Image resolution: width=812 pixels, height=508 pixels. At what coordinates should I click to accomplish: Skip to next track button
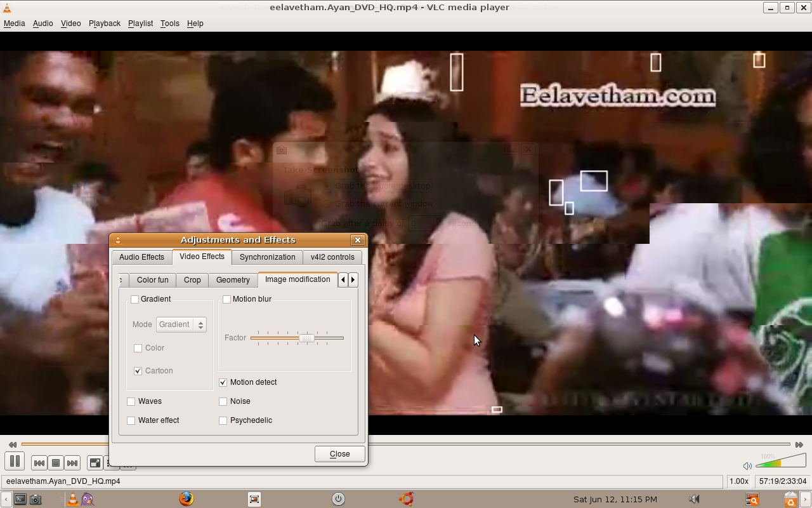(72, 464)
